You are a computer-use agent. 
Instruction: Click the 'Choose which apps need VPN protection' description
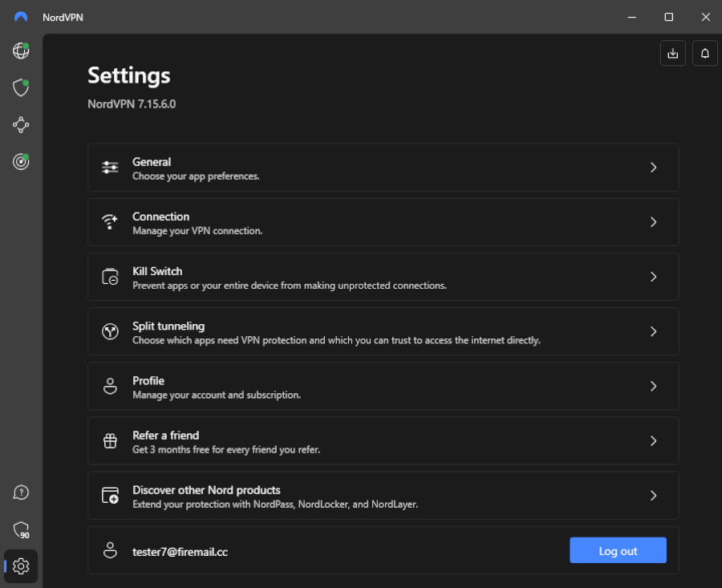(x=336, y=340)
